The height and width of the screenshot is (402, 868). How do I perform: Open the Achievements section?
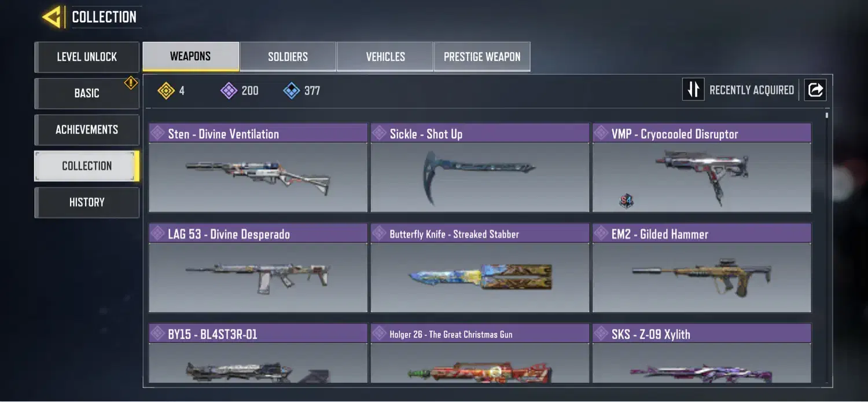coord(87,130)
